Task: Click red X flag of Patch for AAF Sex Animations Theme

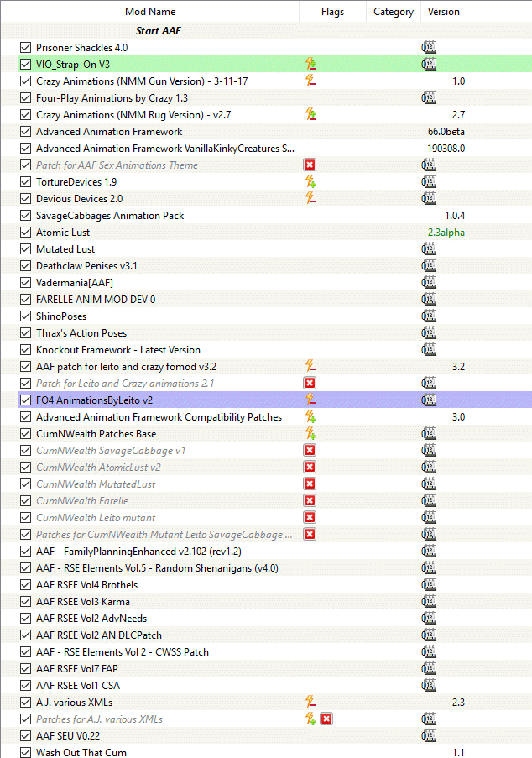Action: click(310, 165)
